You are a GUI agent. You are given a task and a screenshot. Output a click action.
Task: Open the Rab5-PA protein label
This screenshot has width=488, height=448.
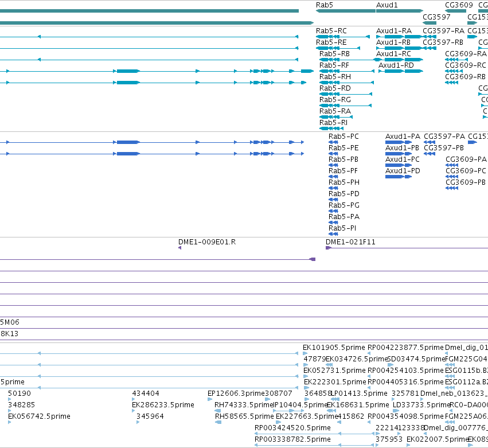click(344, 217)
